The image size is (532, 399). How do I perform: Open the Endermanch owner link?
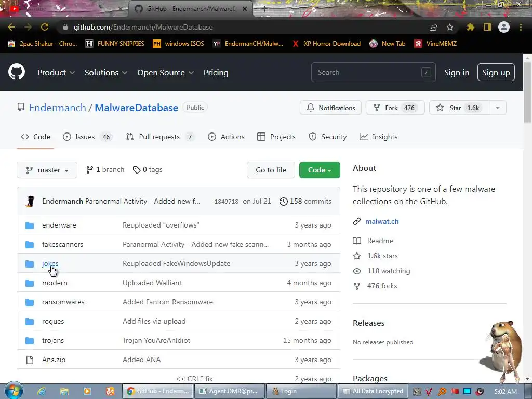point(58,108)
